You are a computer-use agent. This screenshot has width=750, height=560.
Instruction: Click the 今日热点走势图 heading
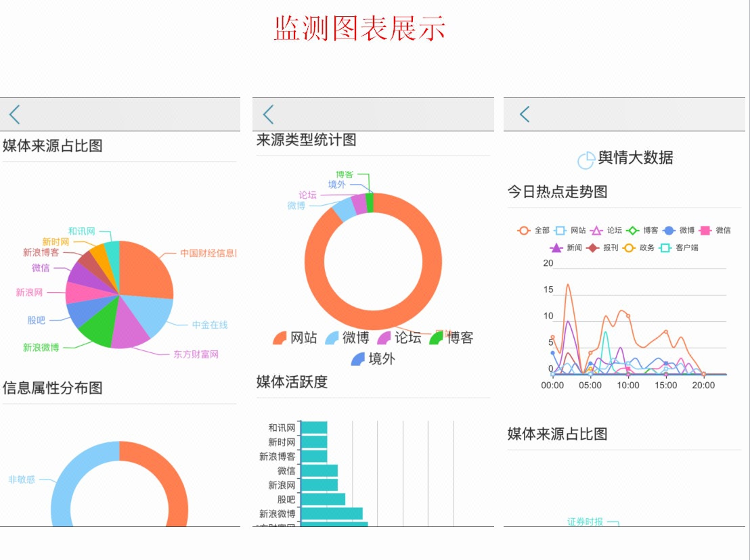(x=558, y=191)
